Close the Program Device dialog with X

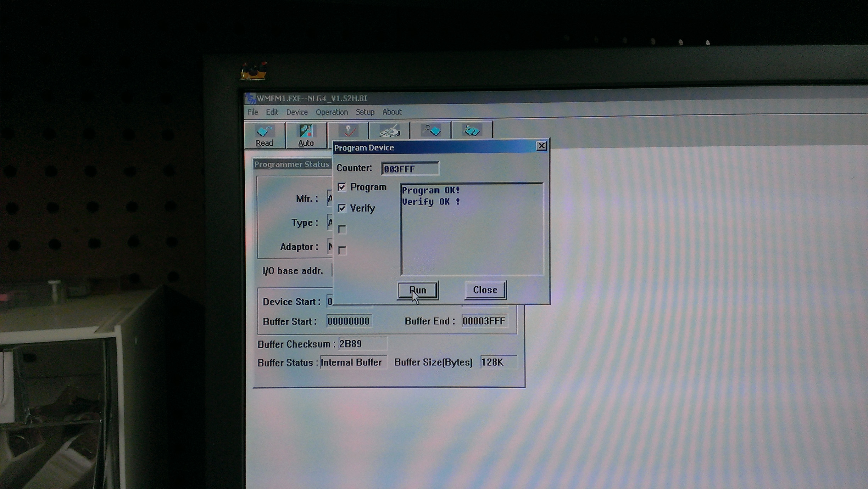pyautogui.click(x=541, y=146)
